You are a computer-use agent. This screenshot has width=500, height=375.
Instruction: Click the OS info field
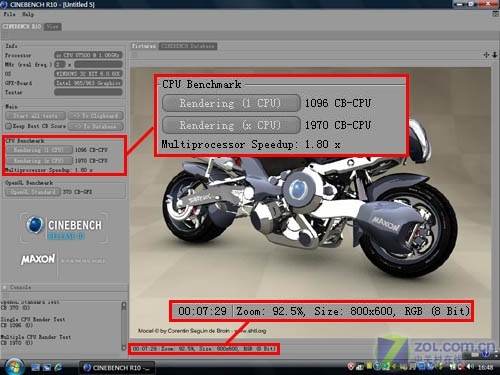(88, 74)
